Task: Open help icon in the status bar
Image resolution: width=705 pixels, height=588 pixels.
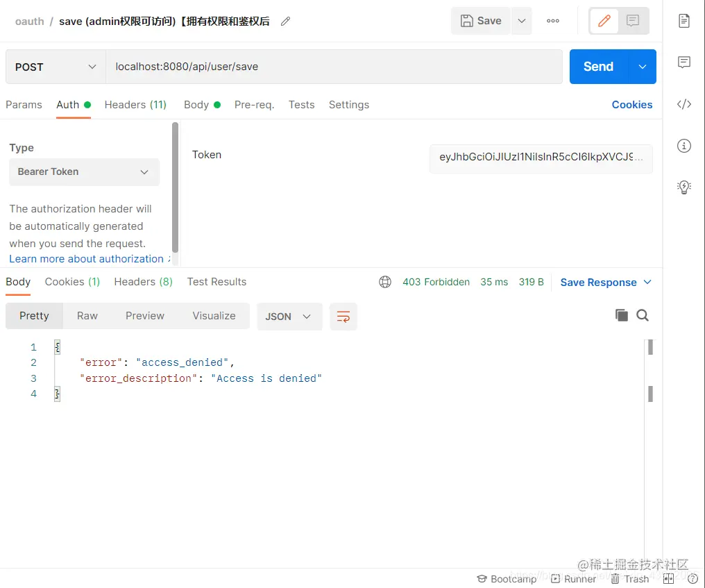Action: tap(693, 579)
